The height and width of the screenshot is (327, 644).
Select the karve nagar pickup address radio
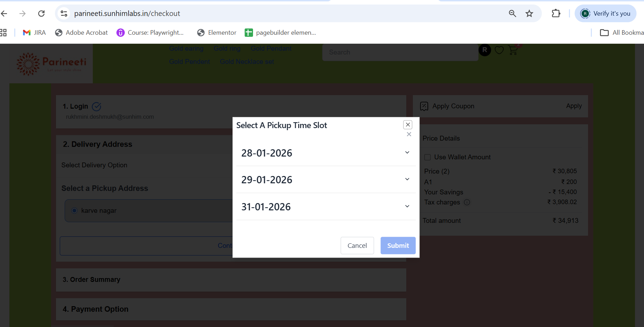pyautogui.click(x=74, y=210)
